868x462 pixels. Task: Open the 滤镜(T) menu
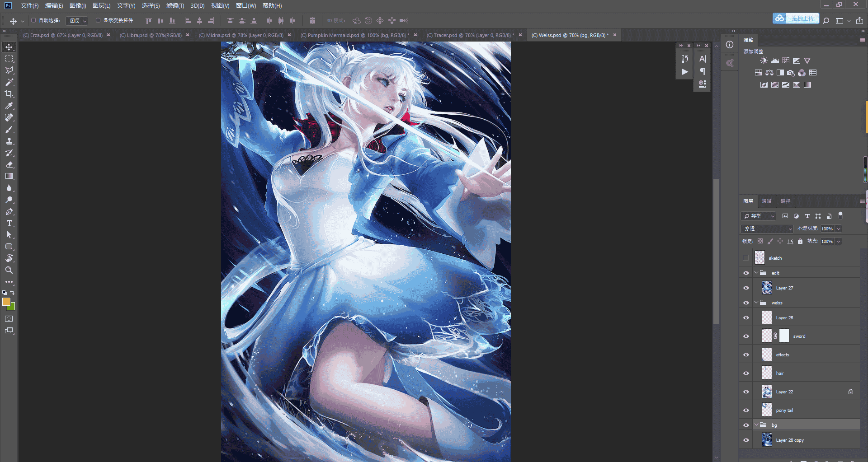[175, 5]
